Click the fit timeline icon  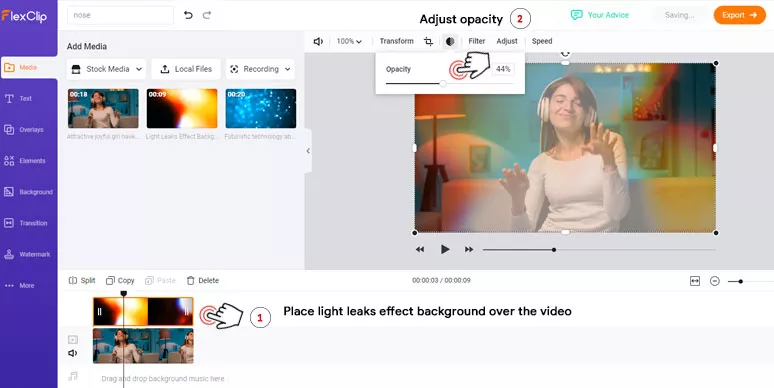695,281
